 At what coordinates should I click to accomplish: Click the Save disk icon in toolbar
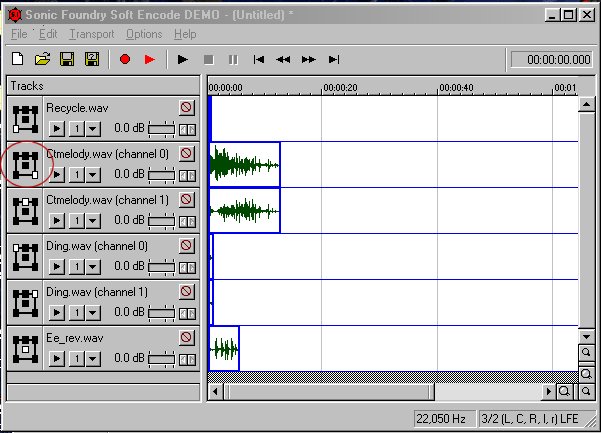tap(68, 60)
